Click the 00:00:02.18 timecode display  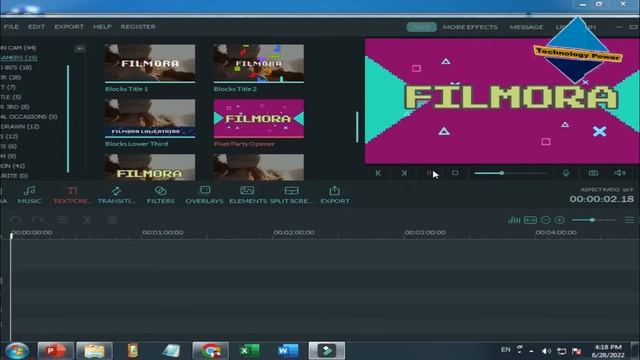click(602, 199)
